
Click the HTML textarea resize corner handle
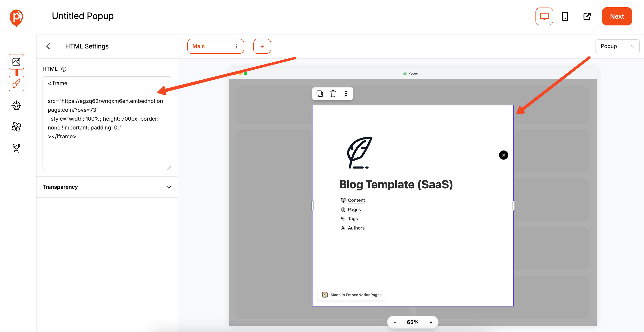click(x=169, y=168)
